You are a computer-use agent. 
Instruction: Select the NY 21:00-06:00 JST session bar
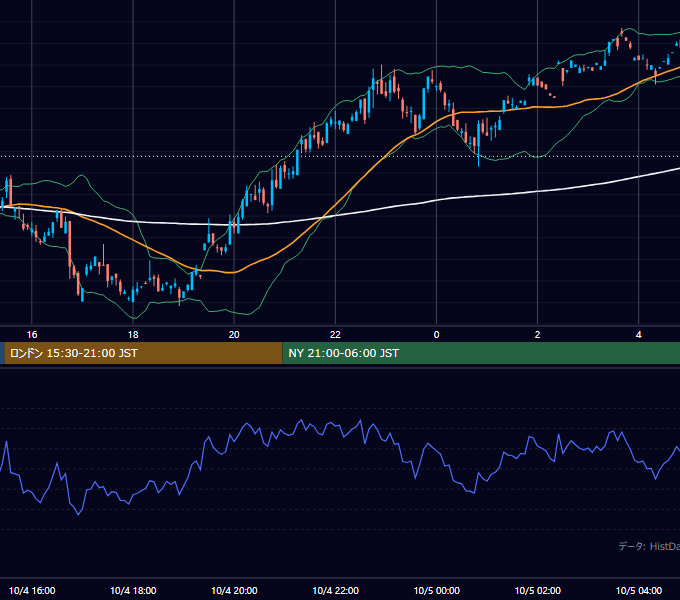481,353
